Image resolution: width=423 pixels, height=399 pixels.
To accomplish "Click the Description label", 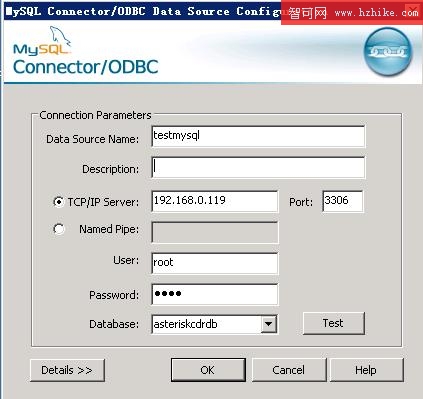I will (110, 169).
